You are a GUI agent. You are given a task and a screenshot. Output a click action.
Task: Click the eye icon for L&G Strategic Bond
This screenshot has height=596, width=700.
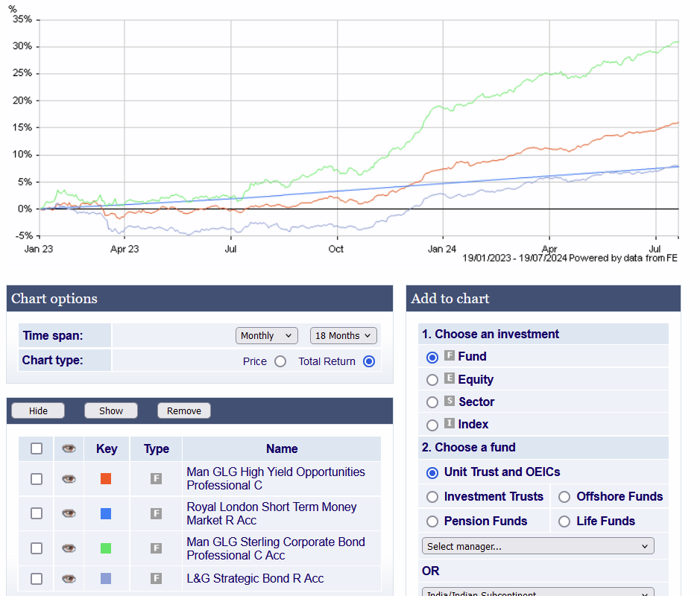69,578
